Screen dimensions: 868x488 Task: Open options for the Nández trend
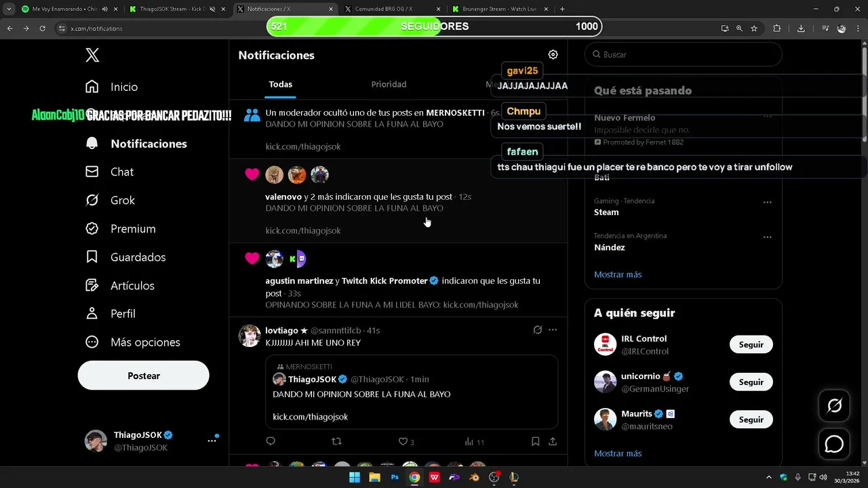tap(767, 237)
